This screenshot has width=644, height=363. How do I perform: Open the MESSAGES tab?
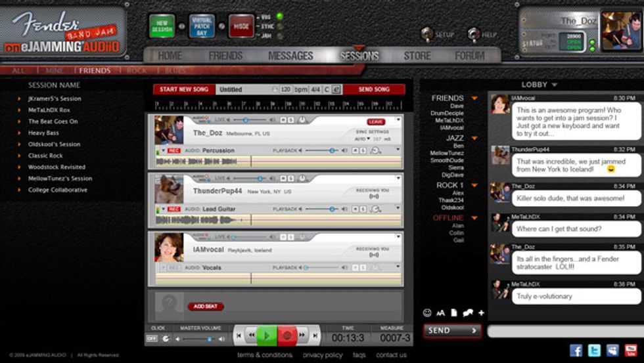click(290, 56)
